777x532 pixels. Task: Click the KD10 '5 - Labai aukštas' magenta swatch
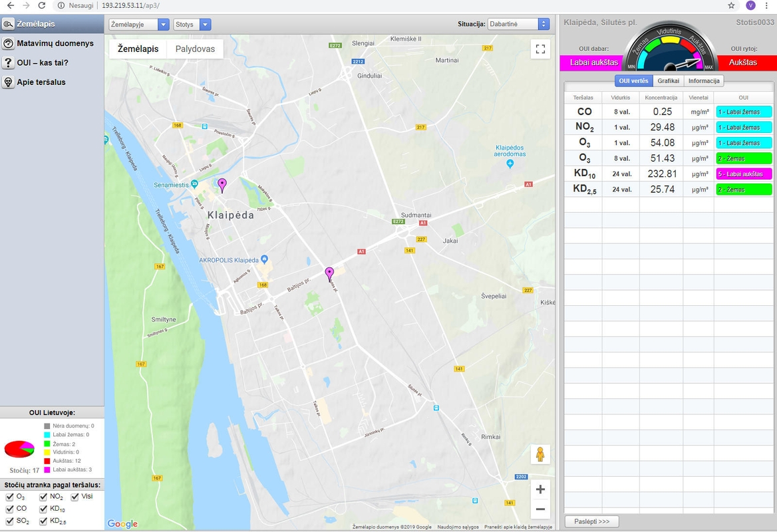(x=744, y=174)
